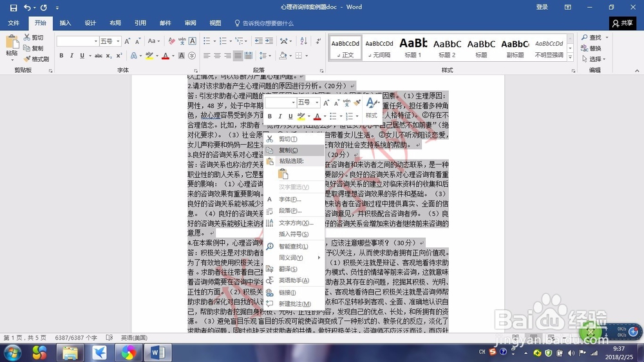Toggle align right in ribbon
644x362 pixels.
point(227,55)
